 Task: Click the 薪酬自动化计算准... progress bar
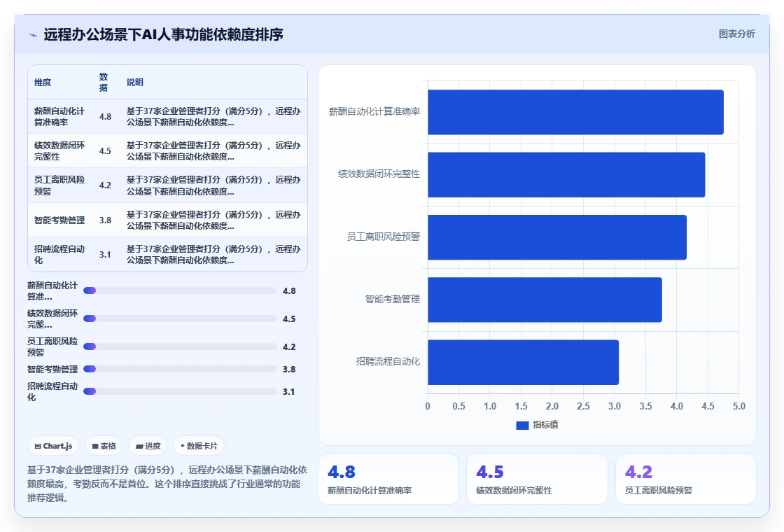click(x=180, y=290)
